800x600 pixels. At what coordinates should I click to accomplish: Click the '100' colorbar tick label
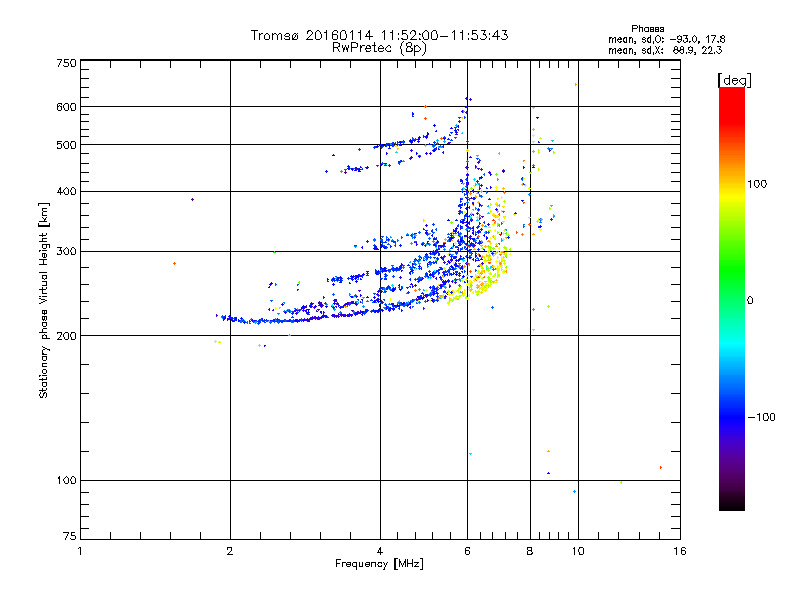click(757, 184)
